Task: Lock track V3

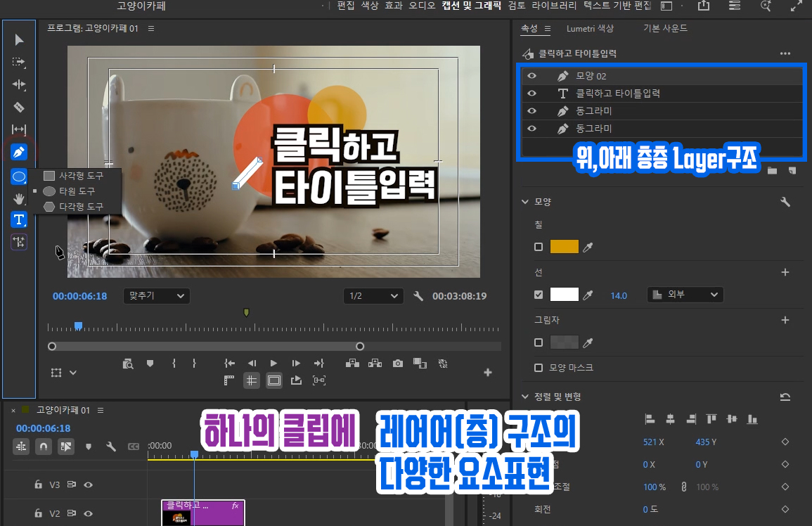Action: [x=39, y=485]
